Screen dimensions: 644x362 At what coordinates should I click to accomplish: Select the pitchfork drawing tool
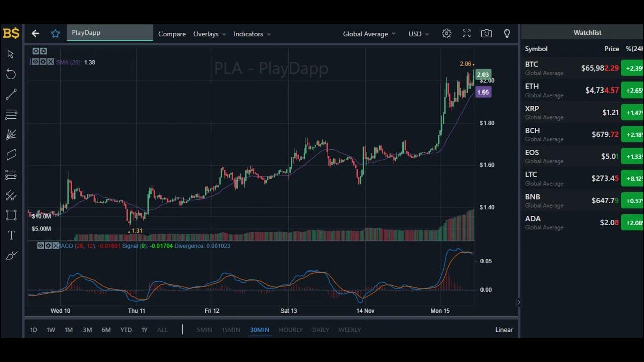(11, 195)
